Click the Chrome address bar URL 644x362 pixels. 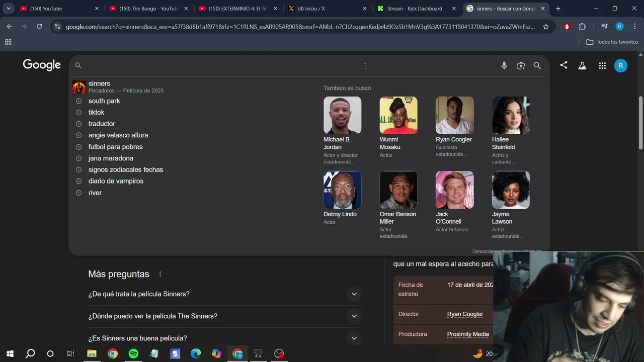coord(300,27)
